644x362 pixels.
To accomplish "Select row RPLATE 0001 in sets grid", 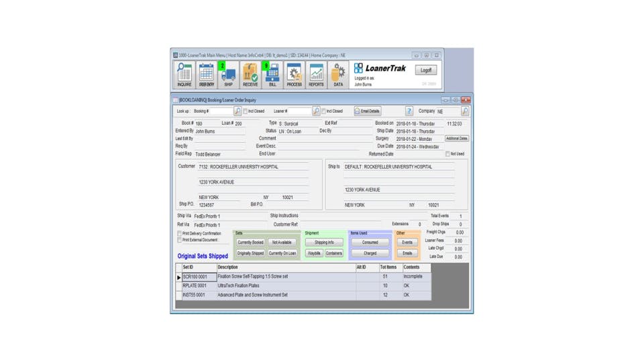I will pyautogui.click(x=303, y=286).
